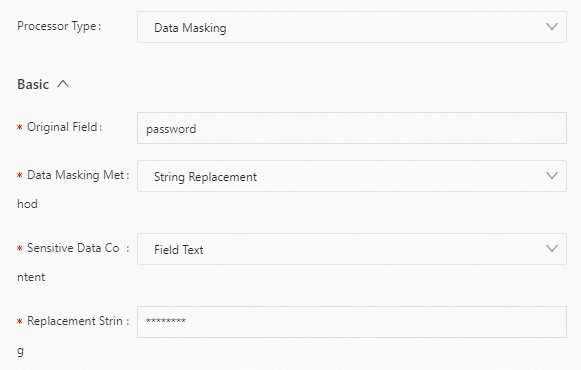Viewport: 581px width, 370px height.
Task: Place cursor on the password text
Action: (x=171, y=129)
